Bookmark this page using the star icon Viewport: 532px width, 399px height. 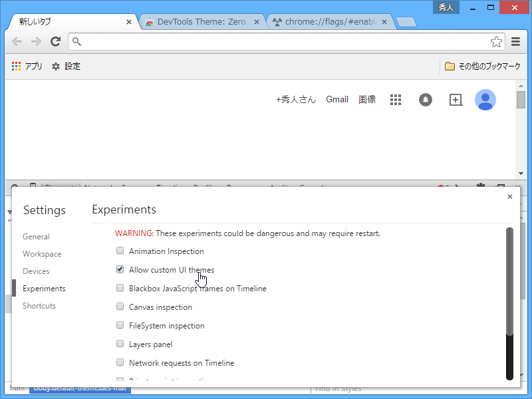tap(496, 41)
